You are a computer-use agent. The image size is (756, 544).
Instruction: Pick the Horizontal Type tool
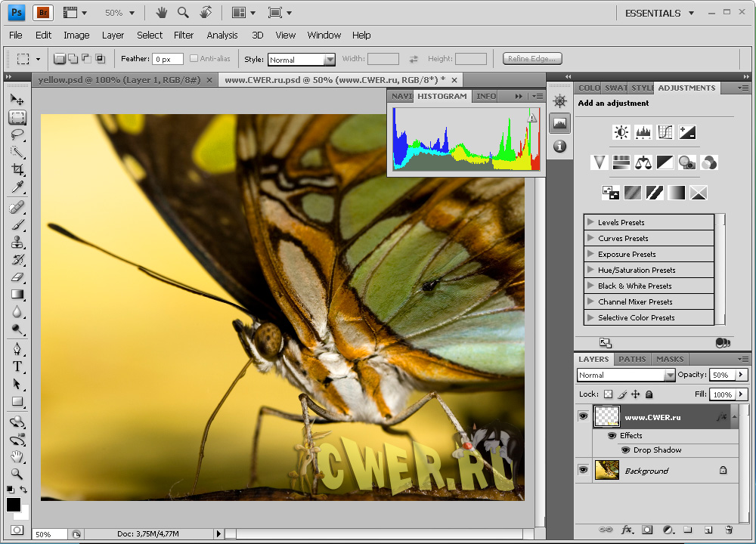17,366
